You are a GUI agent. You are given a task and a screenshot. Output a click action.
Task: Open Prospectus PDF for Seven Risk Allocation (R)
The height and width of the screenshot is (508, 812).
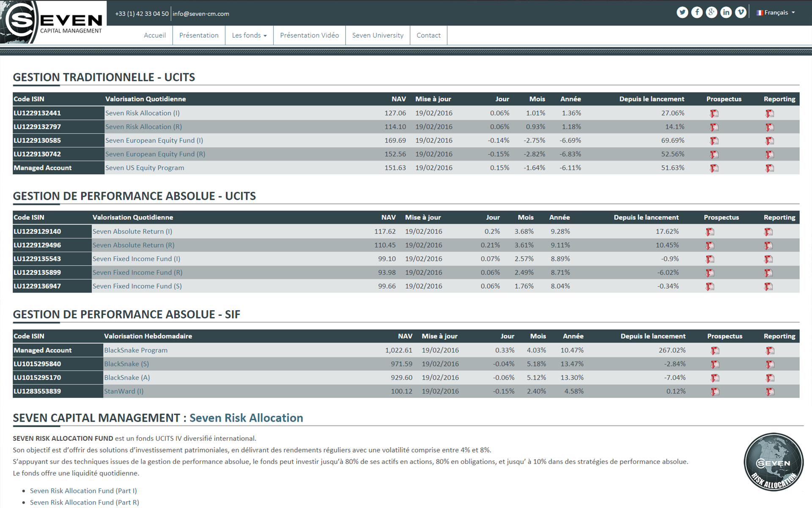point(714,127)
